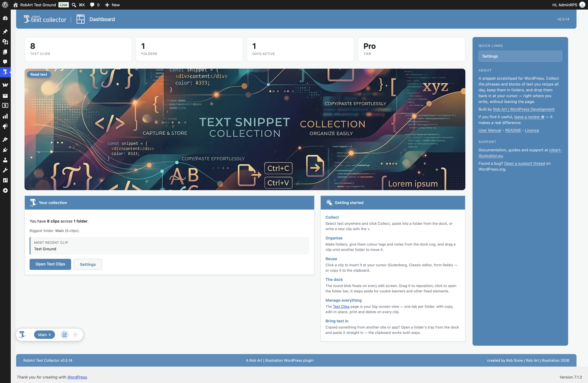Visit site via RobArt Test Ground

(34, 5)
